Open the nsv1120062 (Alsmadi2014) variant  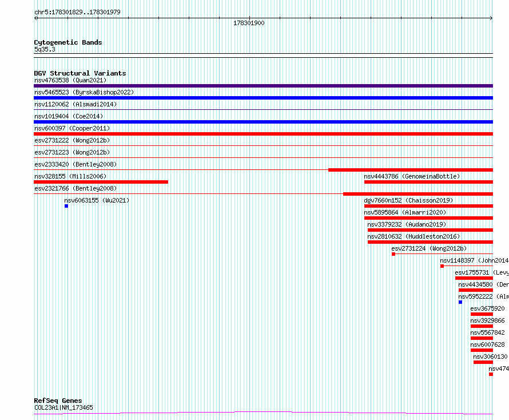[75, 104]
